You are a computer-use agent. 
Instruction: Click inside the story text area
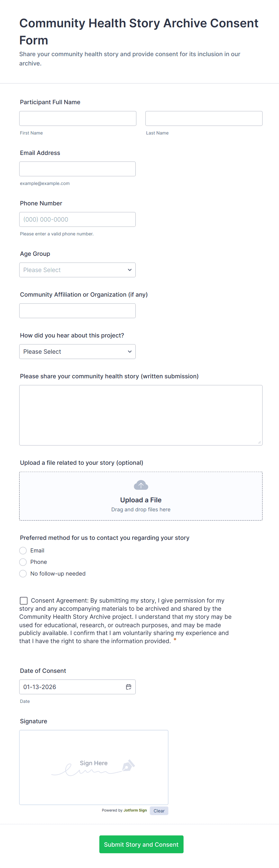(x=141, y=414)
